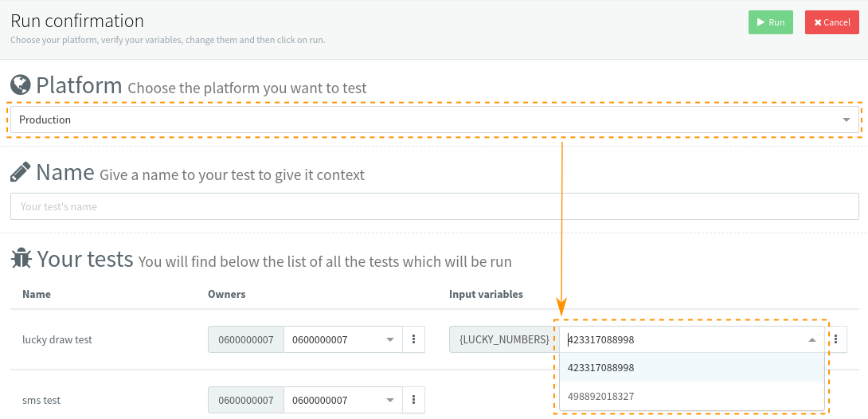Click the Input variables column header
The image size is (868, 419).
pyautogui.click(x=486, y=294)
